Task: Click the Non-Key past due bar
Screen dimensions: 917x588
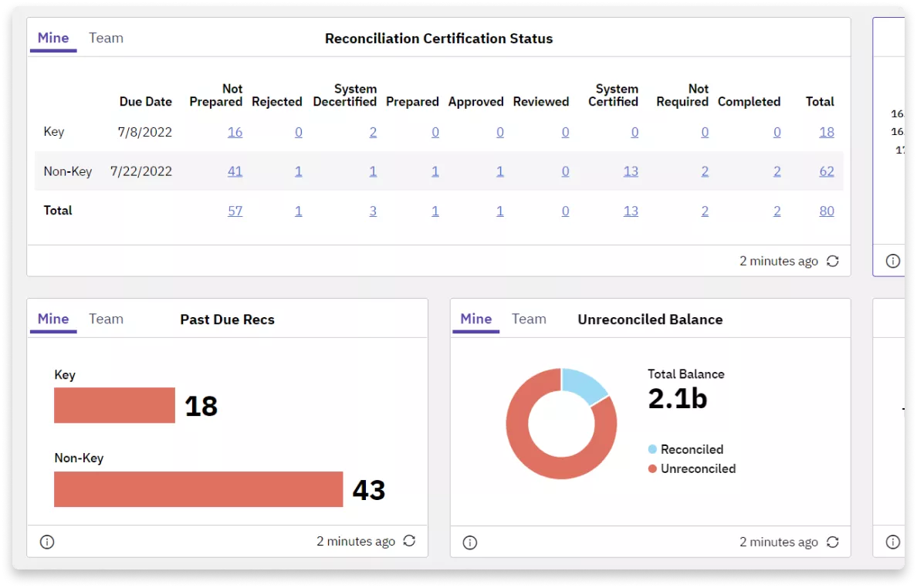Action: pos(198,489)
